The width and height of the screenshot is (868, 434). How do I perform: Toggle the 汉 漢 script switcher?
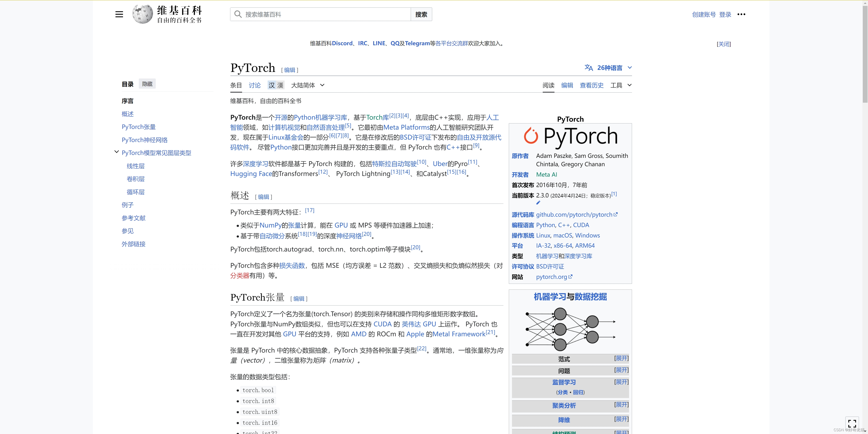click(x=276, y=85)
